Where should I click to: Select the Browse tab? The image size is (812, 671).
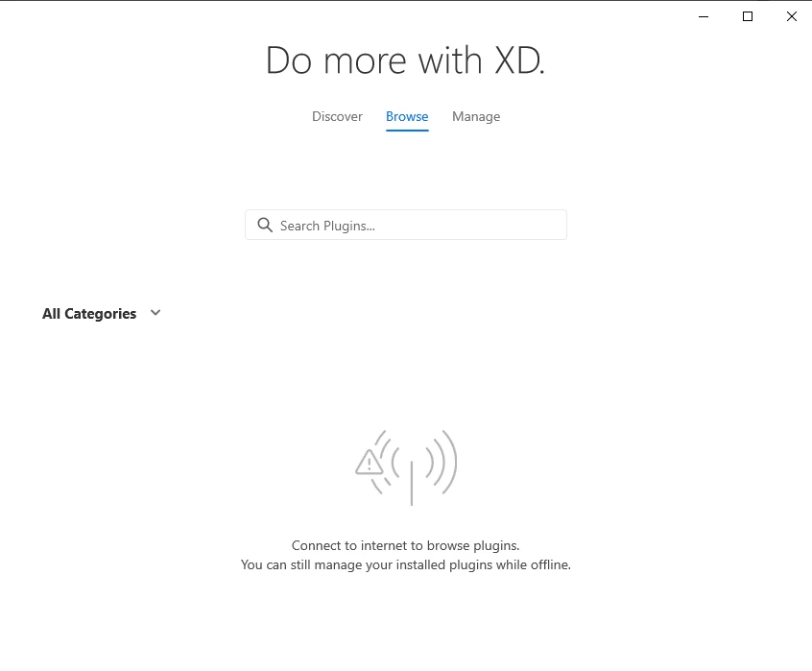(x=407, y=116)
